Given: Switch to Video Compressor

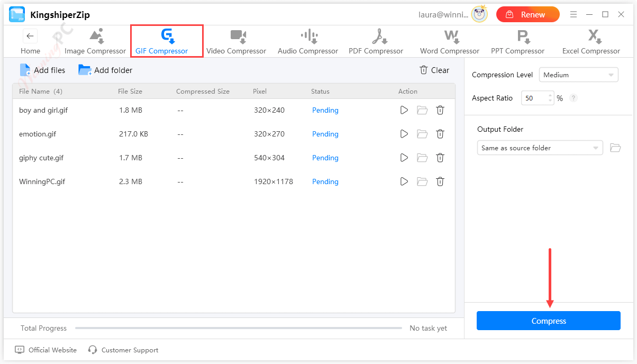Looking at the screenshot, I should pyautogui.click(x=236, y=41).
